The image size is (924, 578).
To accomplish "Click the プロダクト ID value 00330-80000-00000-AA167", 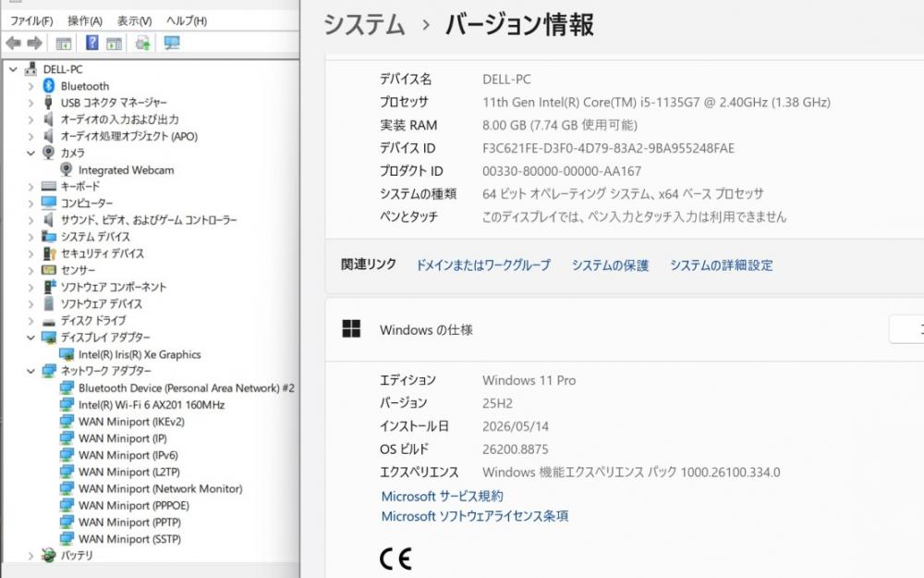I will tap(562, 171).
